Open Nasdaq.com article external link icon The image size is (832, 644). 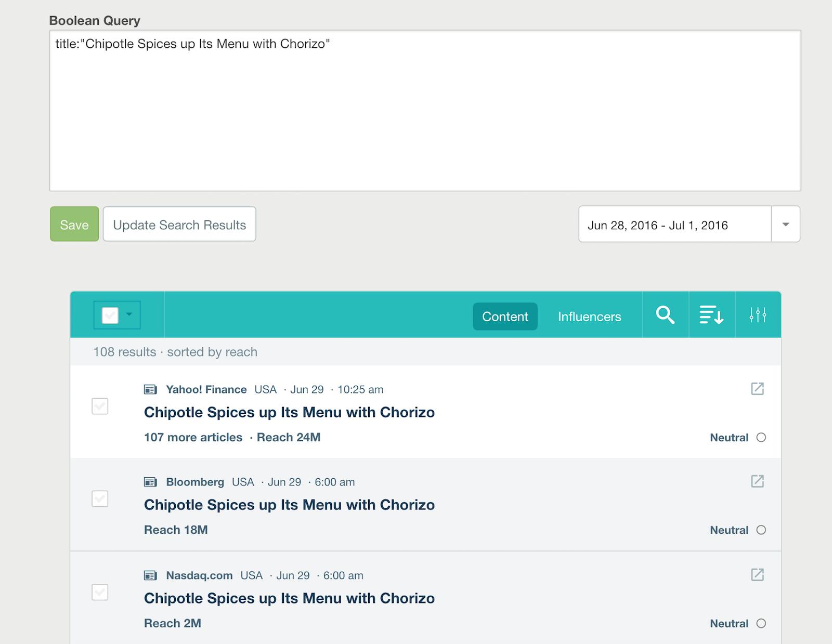(757, 575)
